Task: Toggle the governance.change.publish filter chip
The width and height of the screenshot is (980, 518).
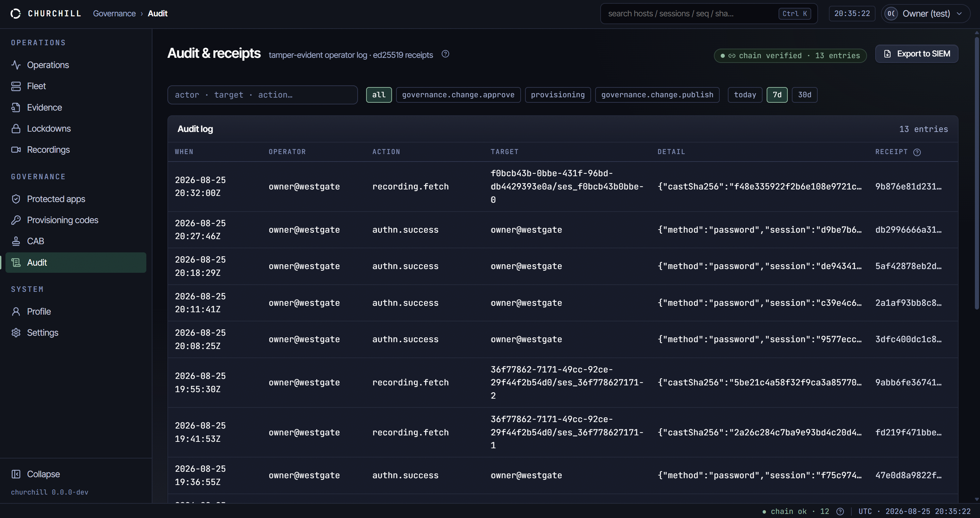Action: pyautogui.click(x=657, y=95)
